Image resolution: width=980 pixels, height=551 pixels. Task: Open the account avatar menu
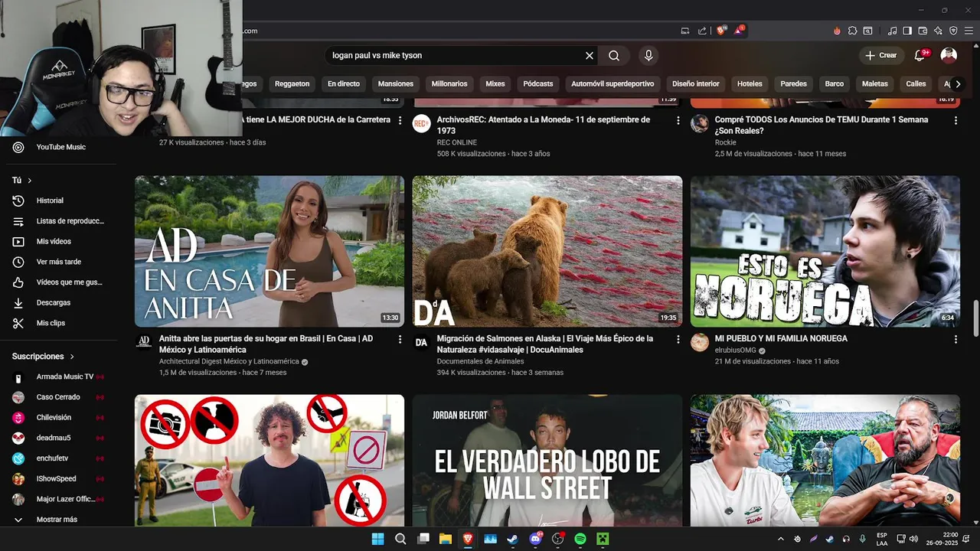point(949,55)
